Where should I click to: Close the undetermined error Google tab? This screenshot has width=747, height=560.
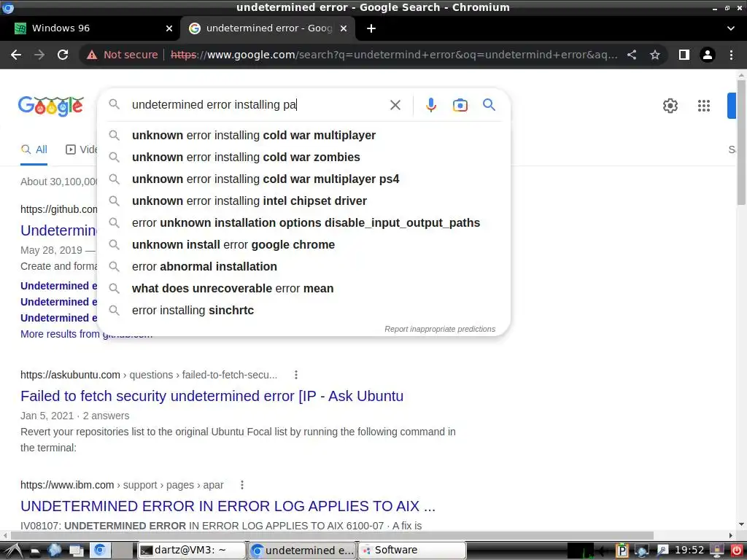click(x=344, y=28)
